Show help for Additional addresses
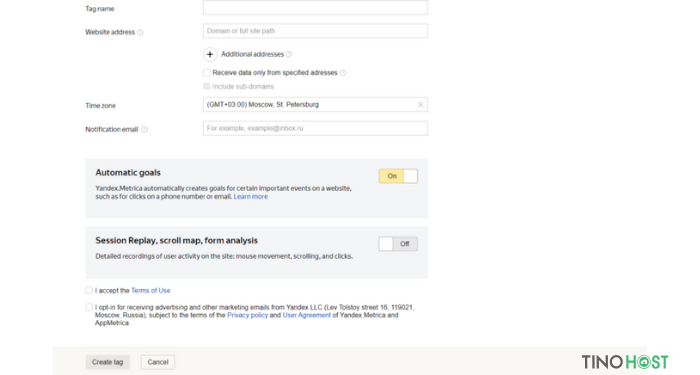This screenshot has height=375, width=700. coord(289,54)
